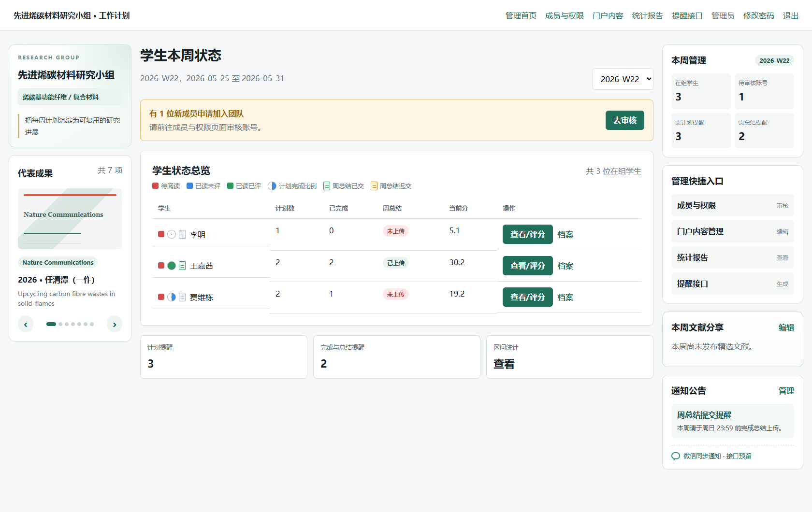Click 管理 in 通知公告
This screenshot has height=512, width=812.
tap(786, 391)
